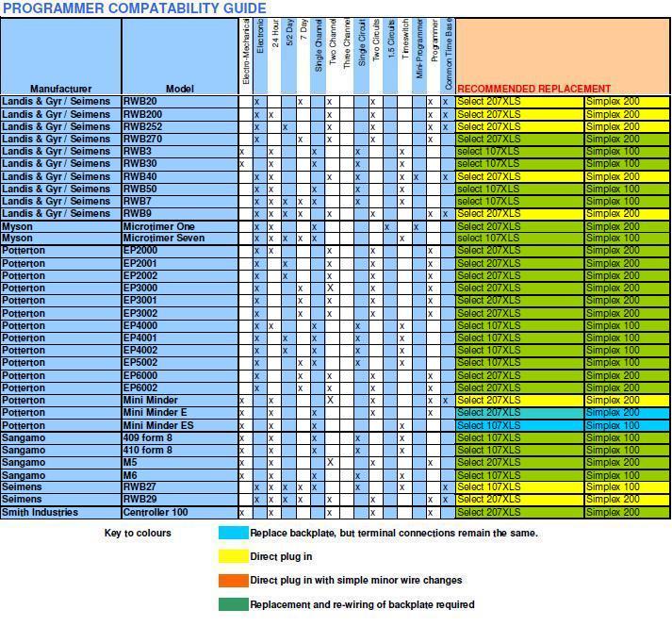
Task: Select the RECOMMENDED REPLACEMENT header
Action: click(x=533, y=89)
